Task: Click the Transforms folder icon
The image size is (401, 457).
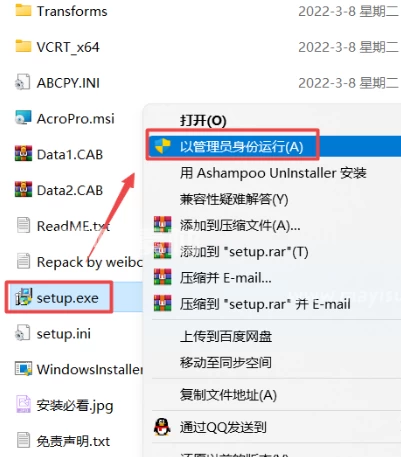Action: coord(23,10)
